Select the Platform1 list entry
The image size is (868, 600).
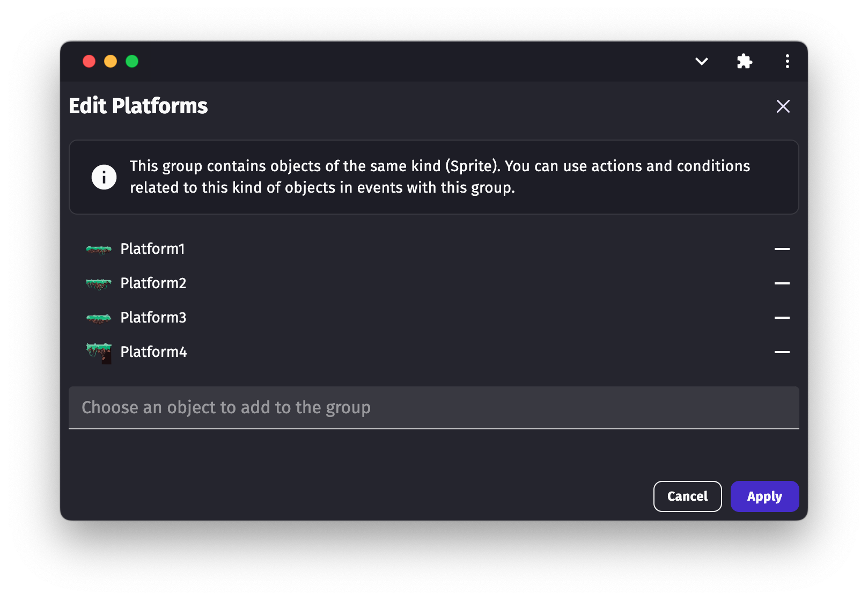(x=153, y=249)
